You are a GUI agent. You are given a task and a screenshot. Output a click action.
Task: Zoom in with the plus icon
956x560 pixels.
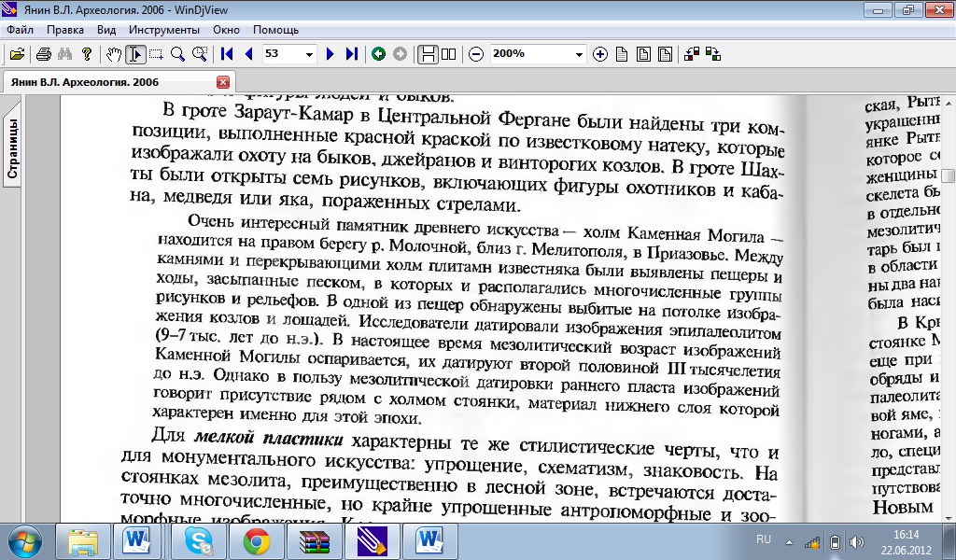(x=600, y=54)
